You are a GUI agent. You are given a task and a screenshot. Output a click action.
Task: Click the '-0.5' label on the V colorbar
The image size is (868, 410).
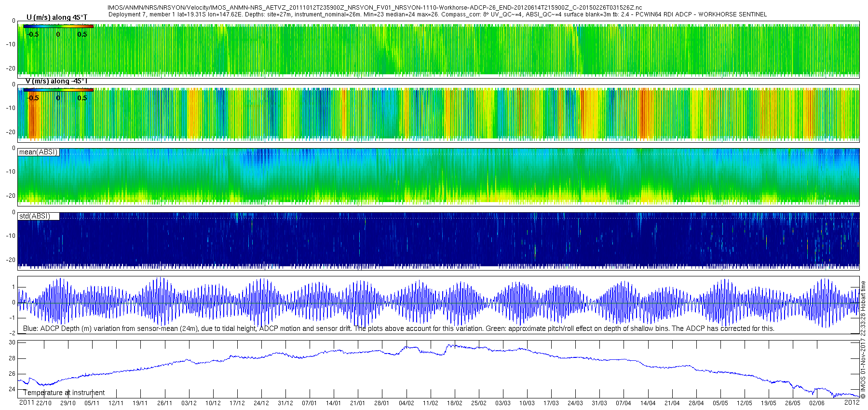tap(33, 98)
